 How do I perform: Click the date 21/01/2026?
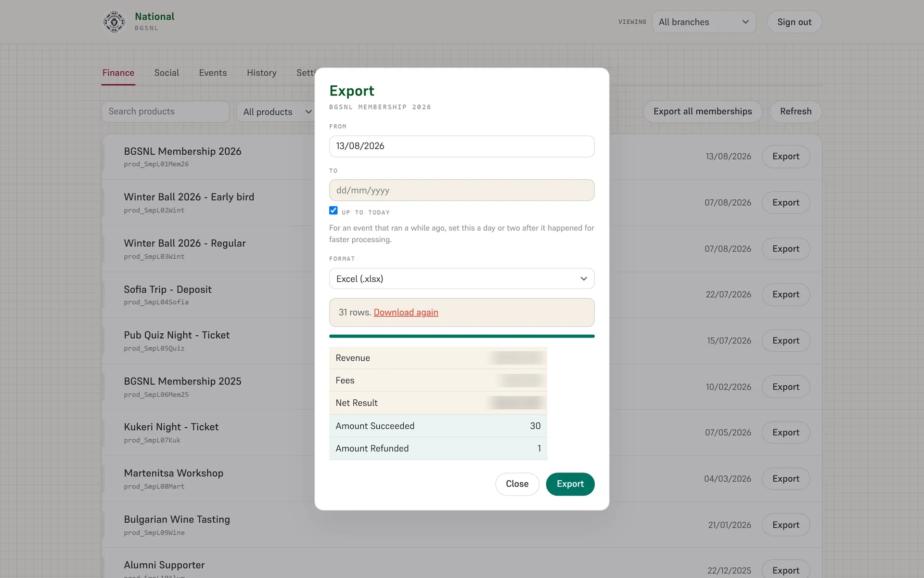tap(729, 525)
